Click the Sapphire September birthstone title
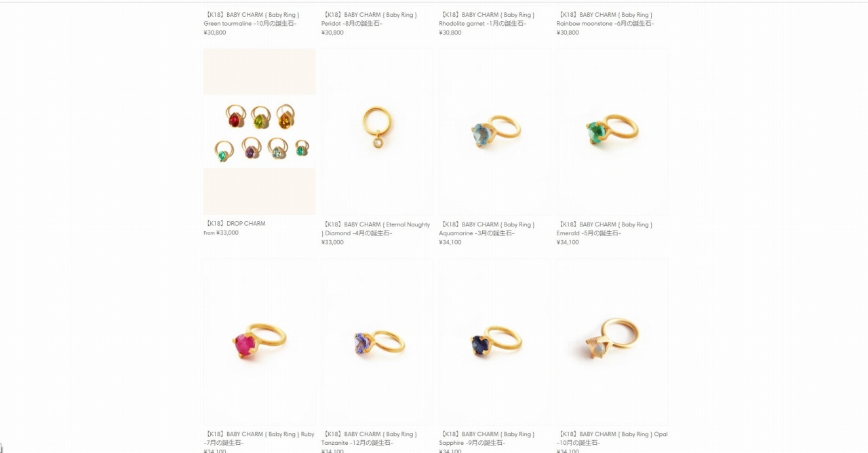Image resolution: width=868 pixels, height=453 pixels. click(487, 438)
